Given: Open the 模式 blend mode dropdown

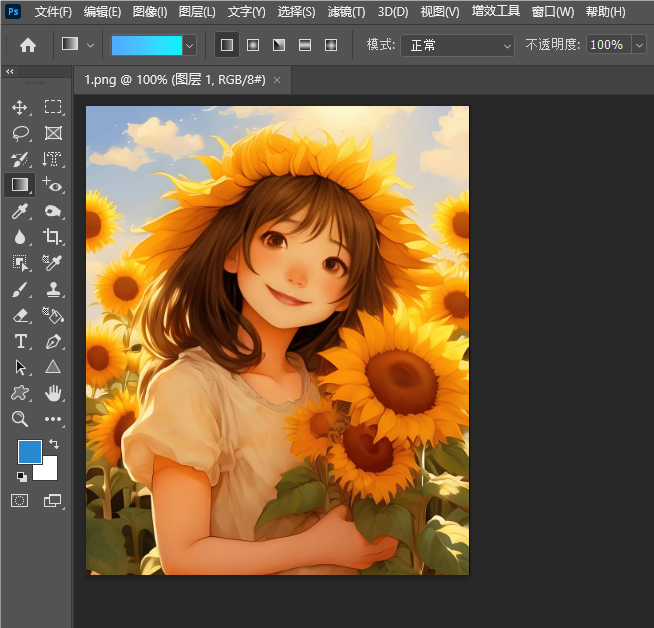Looking at the screenshot, I should pyautogui.click(x=457, y=45).
